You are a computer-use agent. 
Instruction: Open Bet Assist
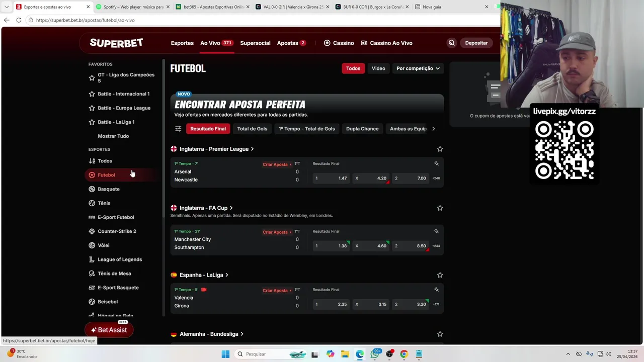click(x=109, y=330)
